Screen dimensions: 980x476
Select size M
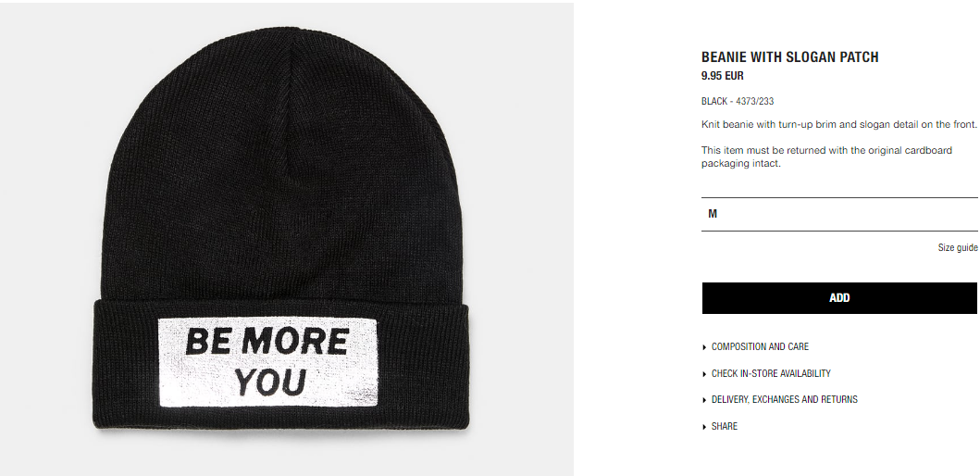tap(839, 214)
